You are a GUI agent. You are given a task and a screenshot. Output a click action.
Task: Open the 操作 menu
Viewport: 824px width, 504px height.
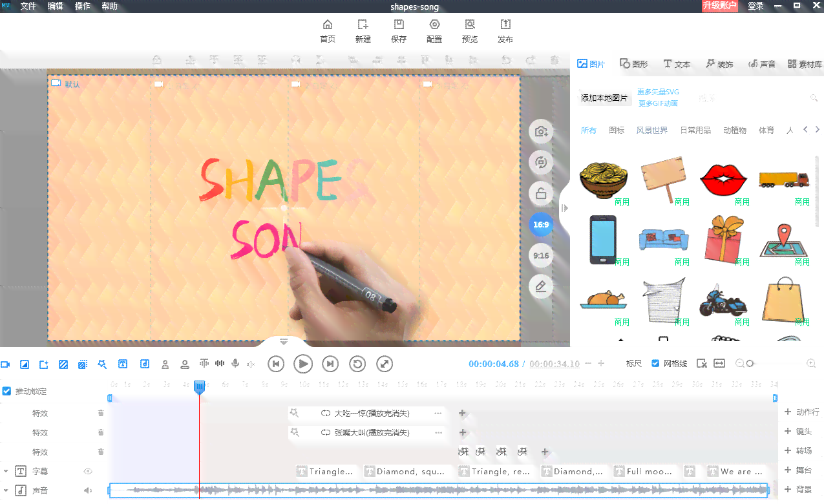(x=83, y=6)
